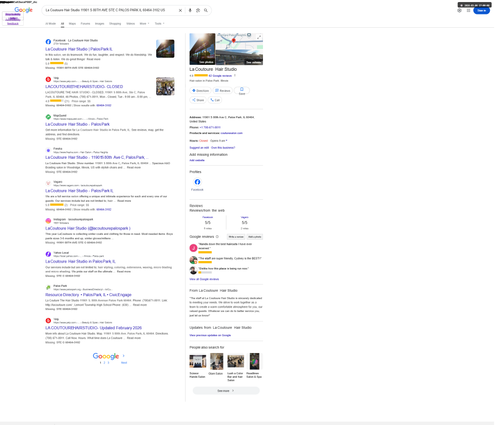Open search by image with the lens icon
500x425 pixels.
198,10
